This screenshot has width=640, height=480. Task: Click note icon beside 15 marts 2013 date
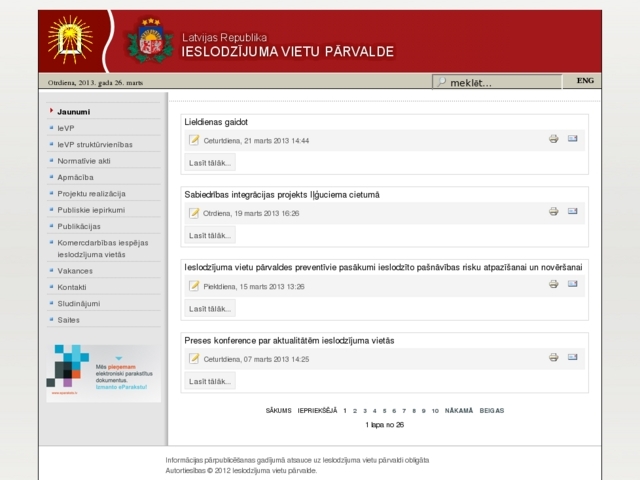point(194,286)
